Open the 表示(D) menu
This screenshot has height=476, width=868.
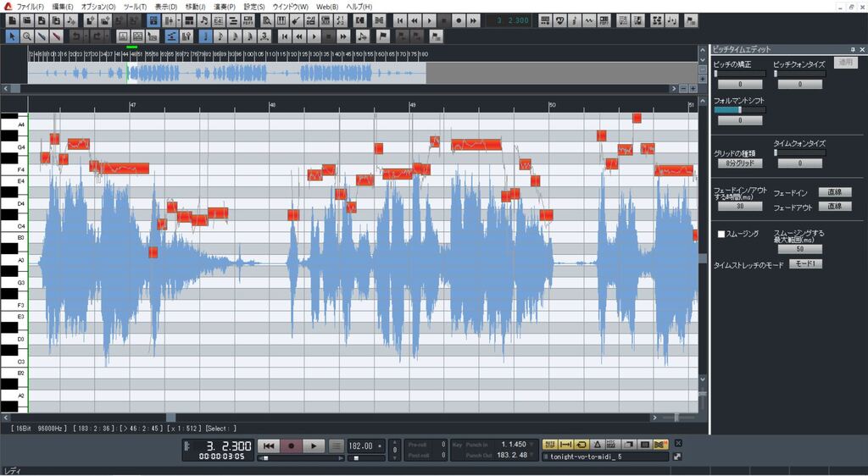click(166, 7)
